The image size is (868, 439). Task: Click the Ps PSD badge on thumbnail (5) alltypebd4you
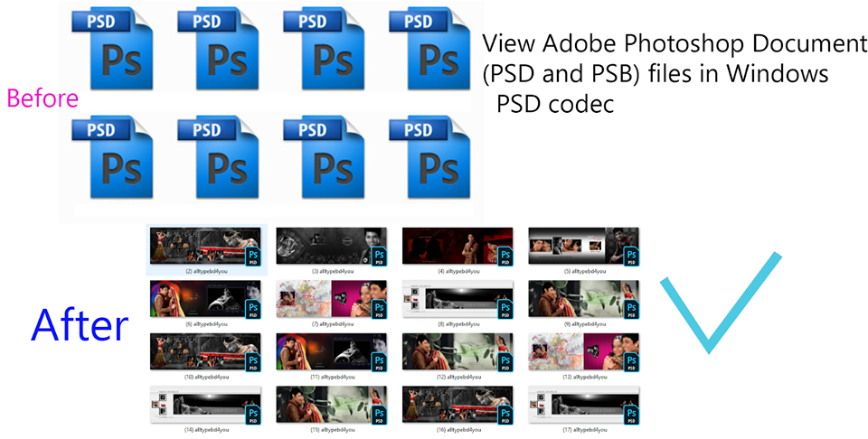coord(632,257)
